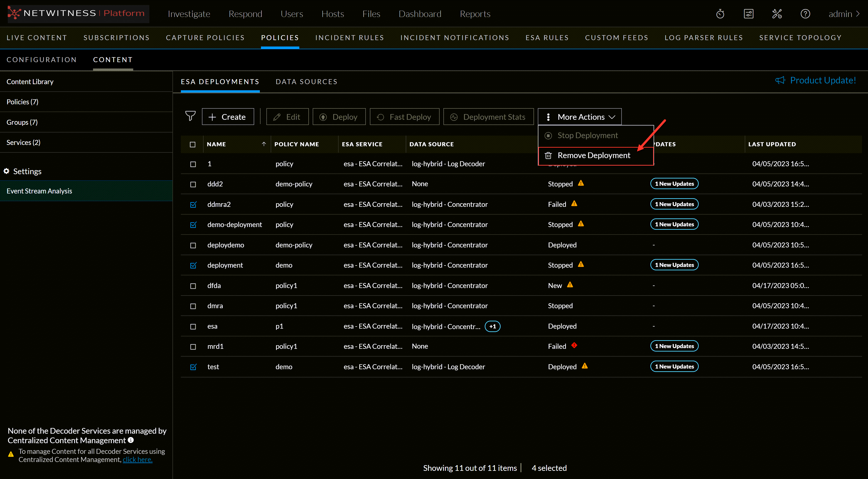This screenshot has width=868, height=479.
Task: Click the Create button
Action: pyautogui.click(x=228, y=117)
